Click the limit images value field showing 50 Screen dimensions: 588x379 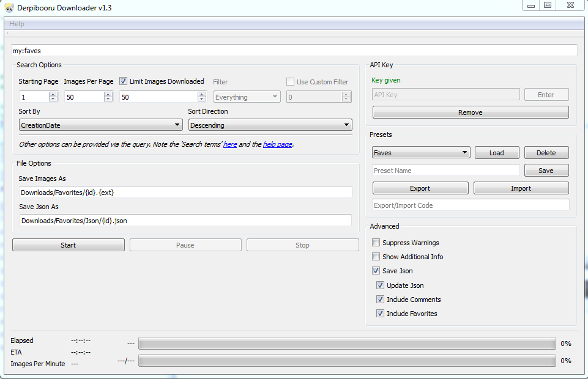pyautogui.click(x=158, y=97)
